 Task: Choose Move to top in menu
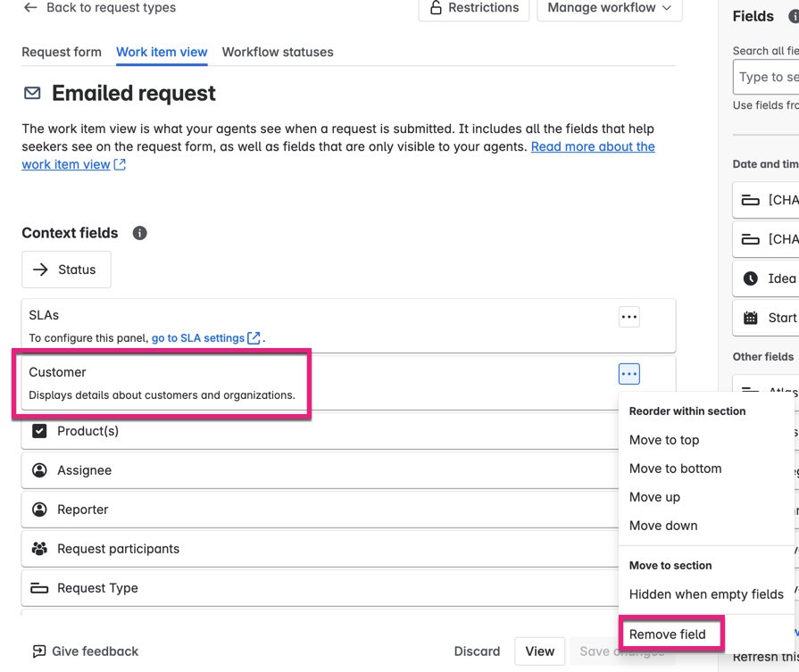[x=664, y=440]
